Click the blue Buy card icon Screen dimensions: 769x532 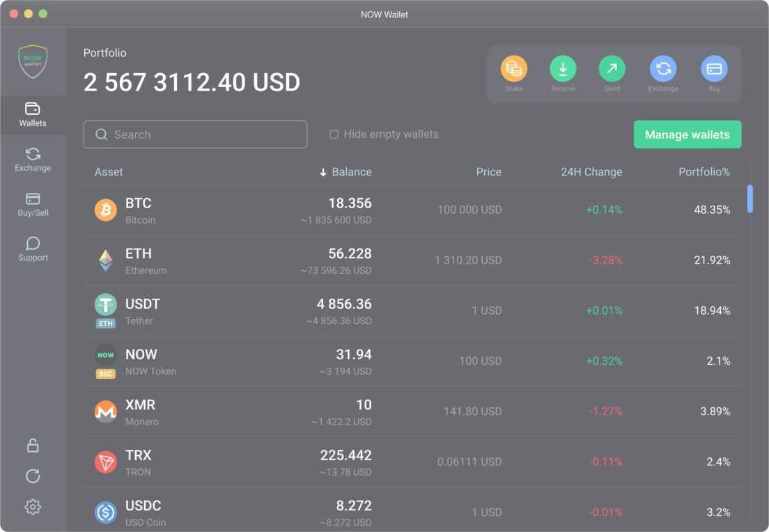pos(714,69)
